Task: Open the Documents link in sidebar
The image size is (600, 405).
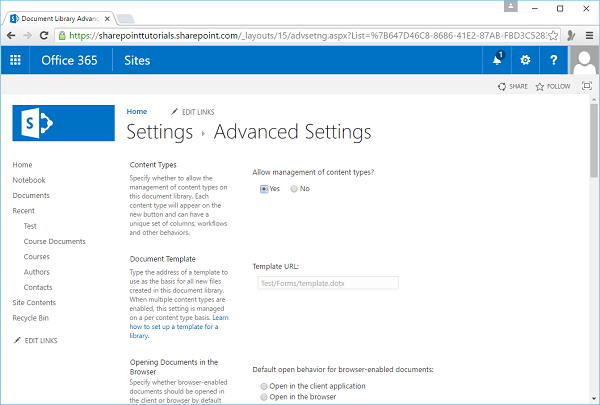Action: click(31, 196)
